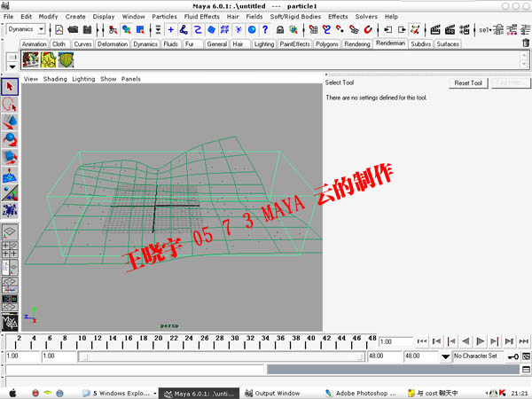Select by hierarchy mode icon
The width and height of the screenshot is (532, 399).
[113, 29]
